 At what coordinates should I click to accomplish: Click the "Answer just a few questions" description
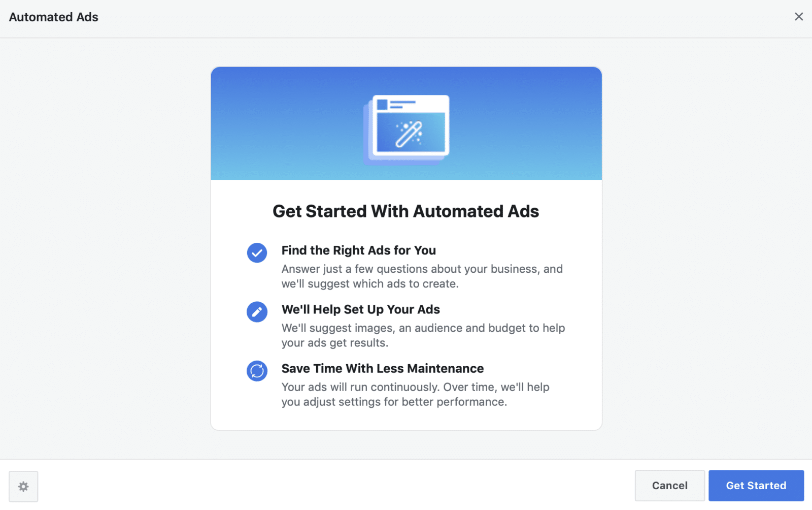click(x=422, y=276)
